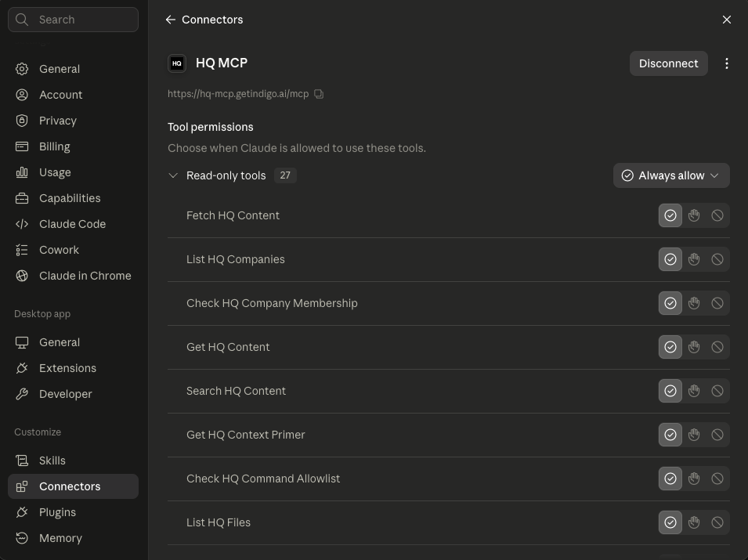Require approval for Check HQ Command Allowlist
748x560 pixels.
click(694, 479)
